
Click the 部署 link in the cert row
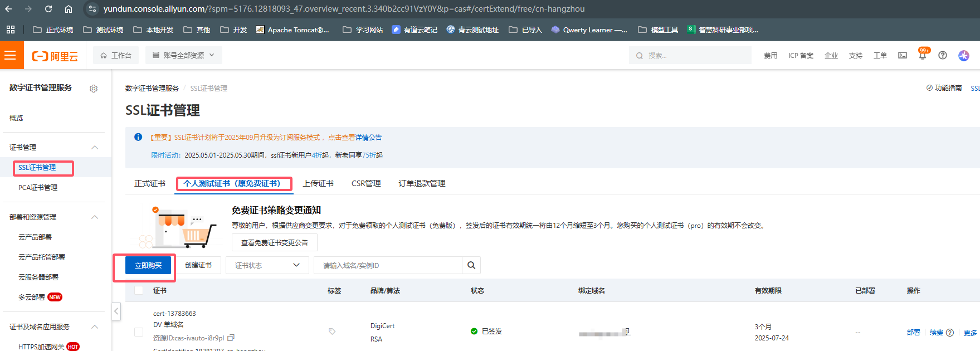[x=914, y=333]
